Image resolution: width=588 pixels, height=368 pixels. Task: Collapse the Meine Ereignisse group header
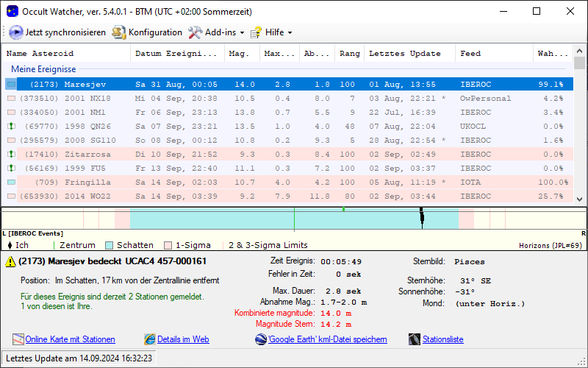(43, 68)
